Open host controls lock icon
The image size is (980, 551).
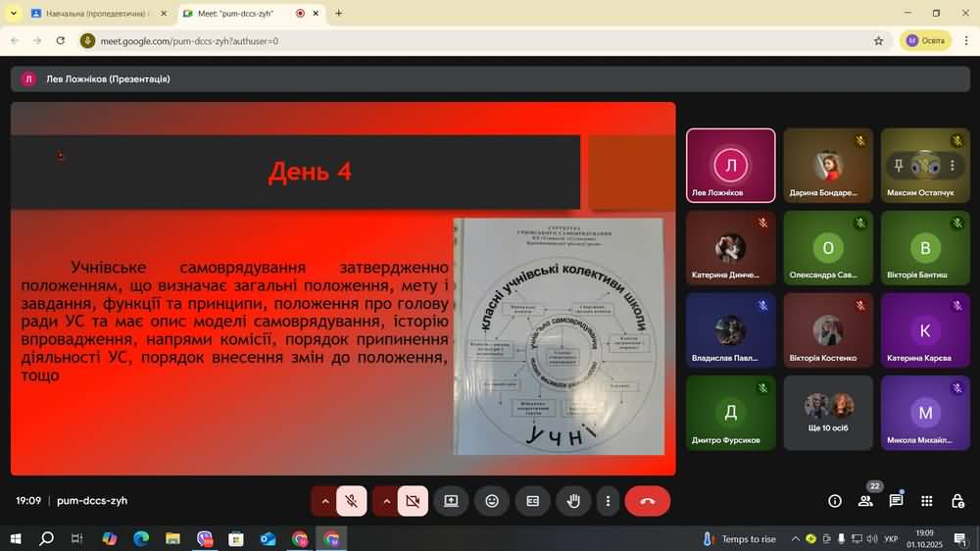(x=956, y=501)
